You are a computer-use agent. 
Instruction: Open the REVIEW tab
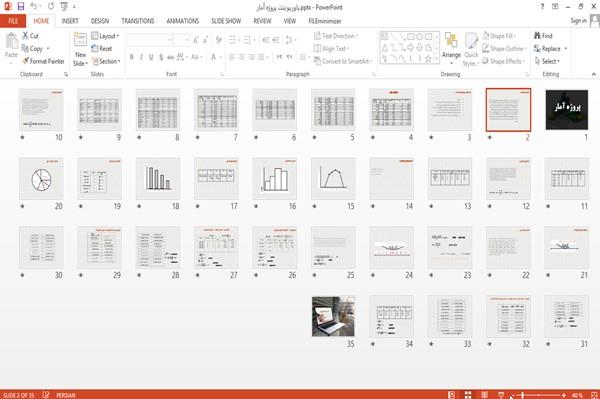point(262,21)
